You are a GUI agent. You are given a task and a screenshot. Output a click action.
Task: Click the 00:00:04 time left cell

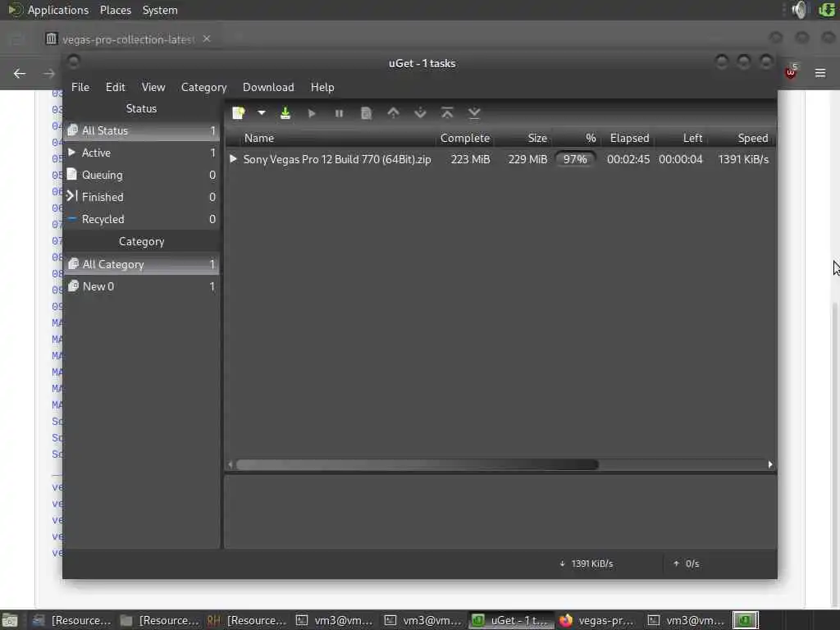[x=680, y=159]
